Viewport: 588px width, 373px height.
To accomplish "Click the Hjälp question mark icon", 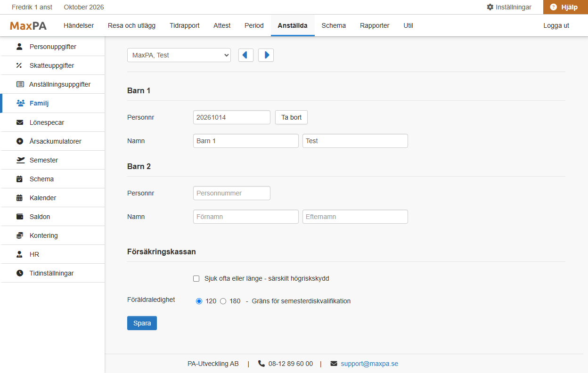I will coord(554,7).
